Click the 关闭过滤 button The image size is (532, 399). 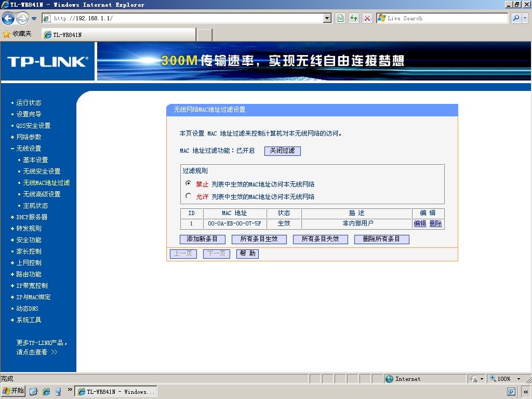pos(282,151)
